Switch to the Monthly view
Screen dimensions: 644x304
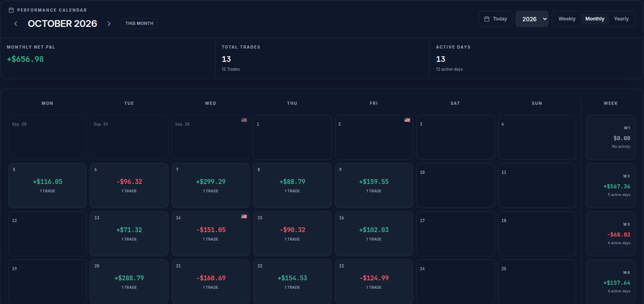click(595, 19)
